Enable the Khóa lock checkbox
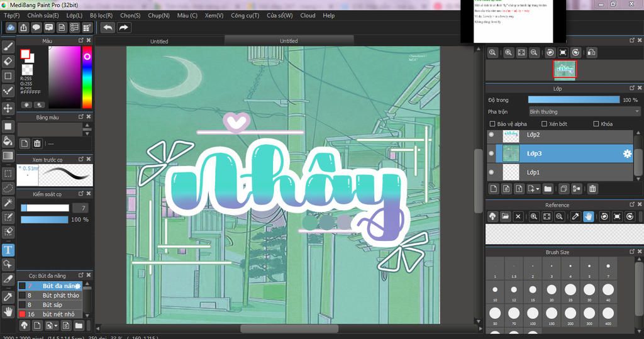Screen dimensions: 644x339 click(x=596, y=124)
